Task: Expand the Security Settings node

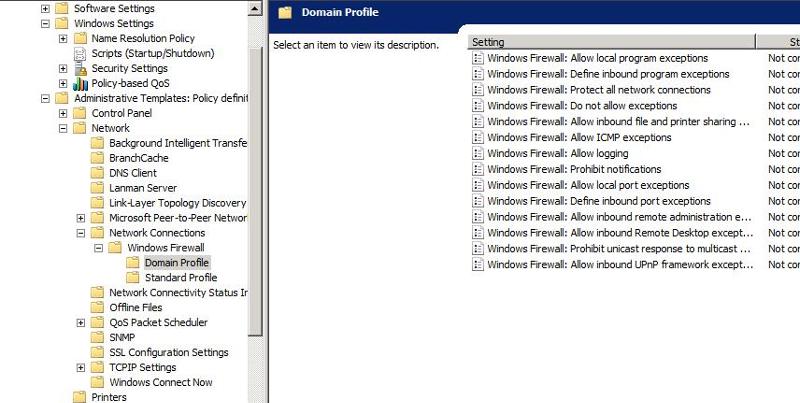Action: (x=63, y=68)
